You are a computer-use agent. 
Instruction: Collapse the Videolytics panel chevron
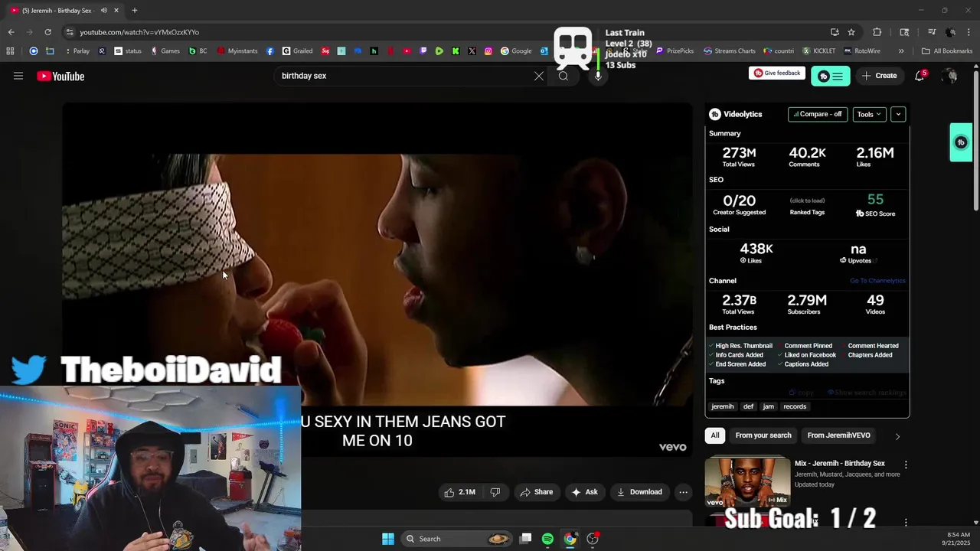coord(898,114)
